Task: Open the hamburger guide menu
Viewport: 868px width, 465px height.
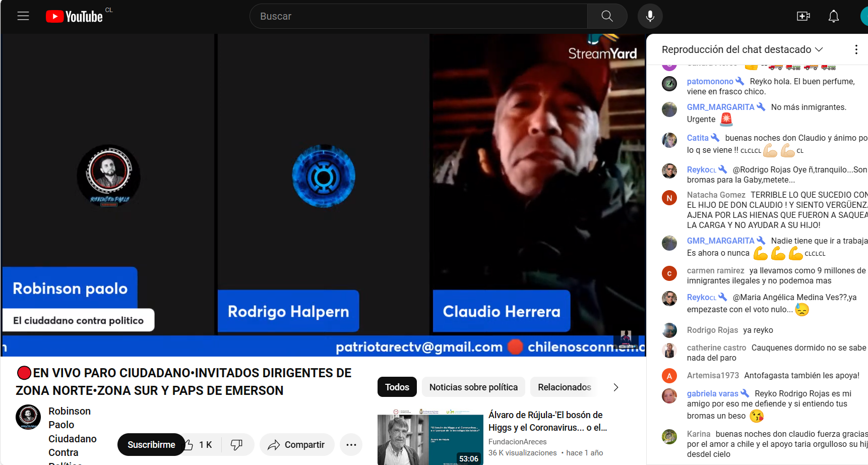Action: (23, 16)
